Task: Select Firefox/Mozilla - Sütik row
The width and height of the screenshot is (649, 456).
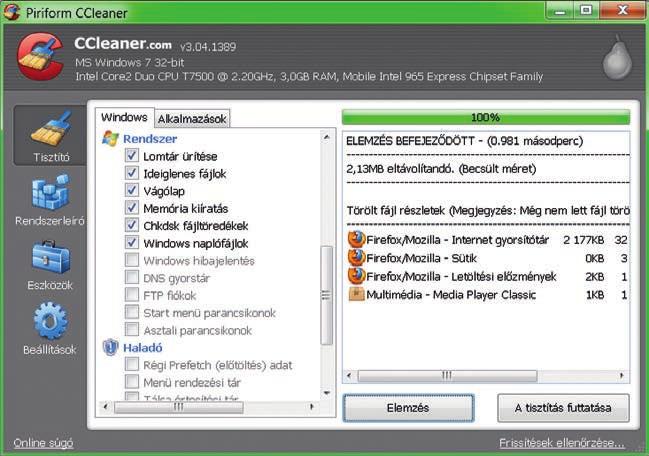Action: (488, 258)
